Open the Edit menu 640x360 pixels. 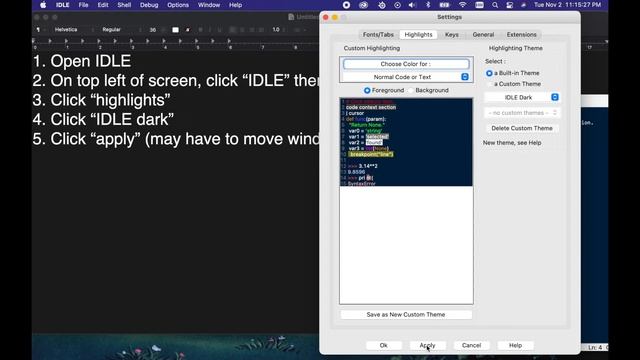pyautogui.click(x=103, y=5)
